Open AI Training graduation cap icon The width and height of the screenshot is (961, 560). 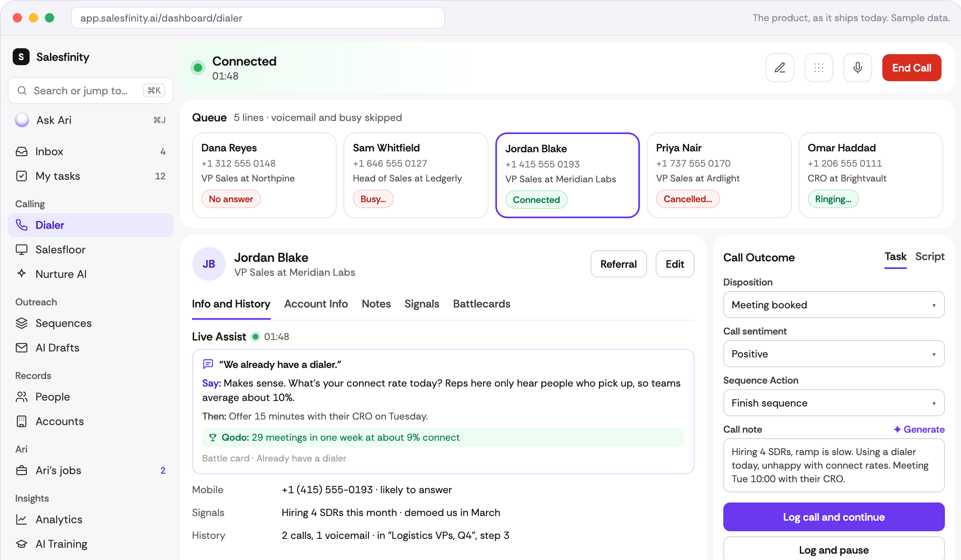tap(22, 544)
